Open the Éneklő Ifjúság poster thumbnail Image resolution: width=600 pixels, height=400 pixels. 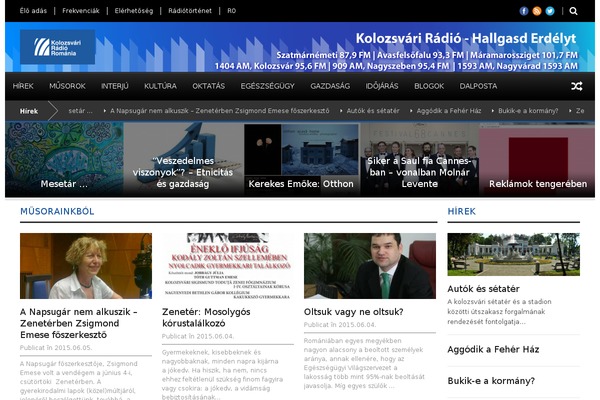228,266
